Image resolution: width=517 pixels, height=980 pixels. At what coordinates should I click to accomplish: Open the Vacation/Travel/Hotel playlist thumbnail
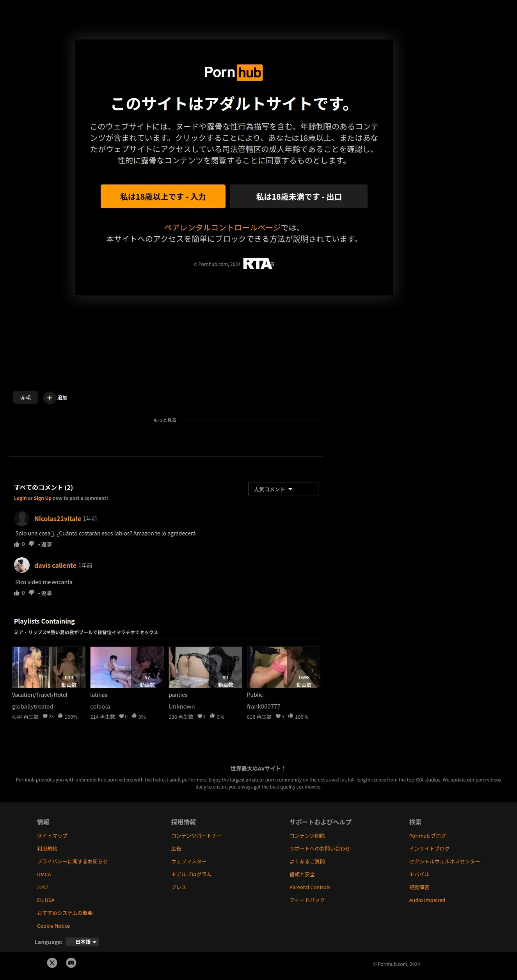point(49,667)
